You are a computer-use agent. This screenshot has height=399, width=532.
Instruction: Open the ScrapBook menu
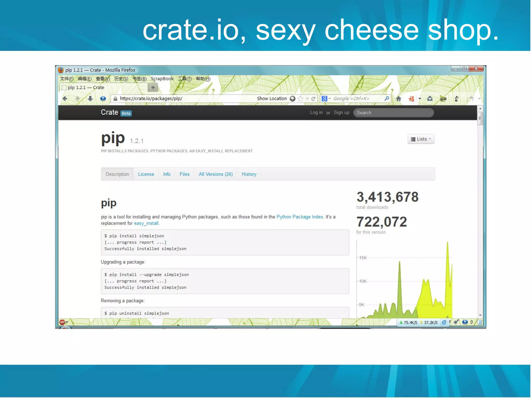pyautogui.click(x=162, y=79)
